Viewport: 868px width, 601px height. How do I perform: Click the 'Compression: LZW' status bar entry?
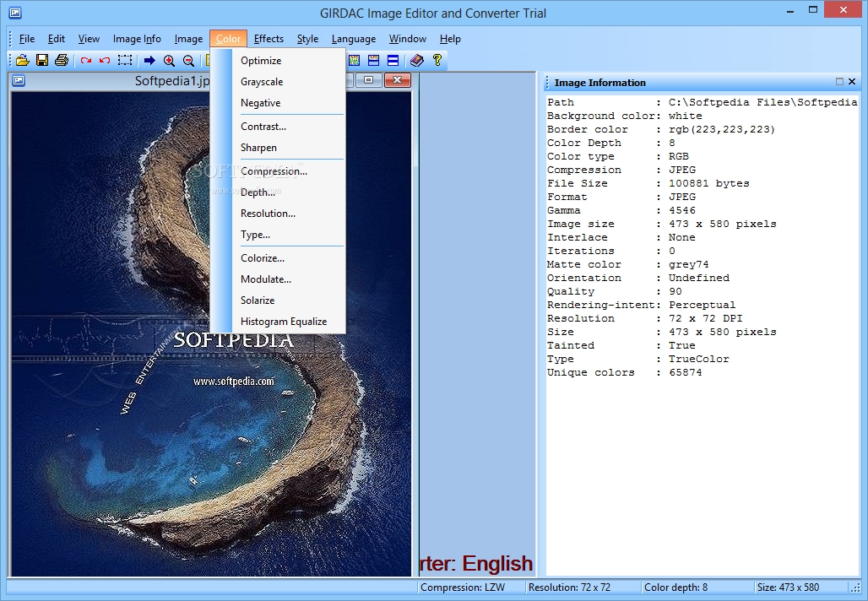coord(463,587)
